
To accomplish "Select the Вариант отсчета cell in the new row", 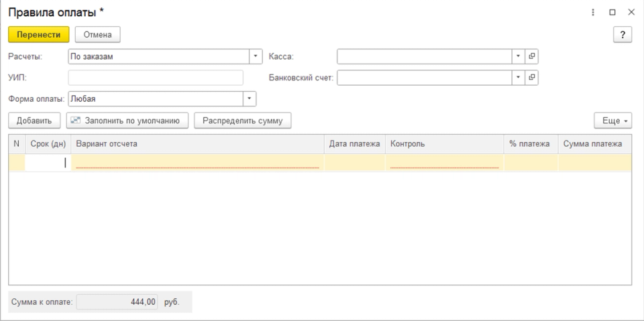I will pos(197,163).
